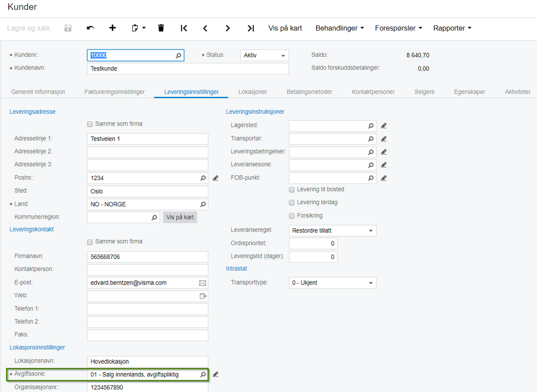Check Samme som firma under Leveringsadresse
537x392 pixels.
90,124
